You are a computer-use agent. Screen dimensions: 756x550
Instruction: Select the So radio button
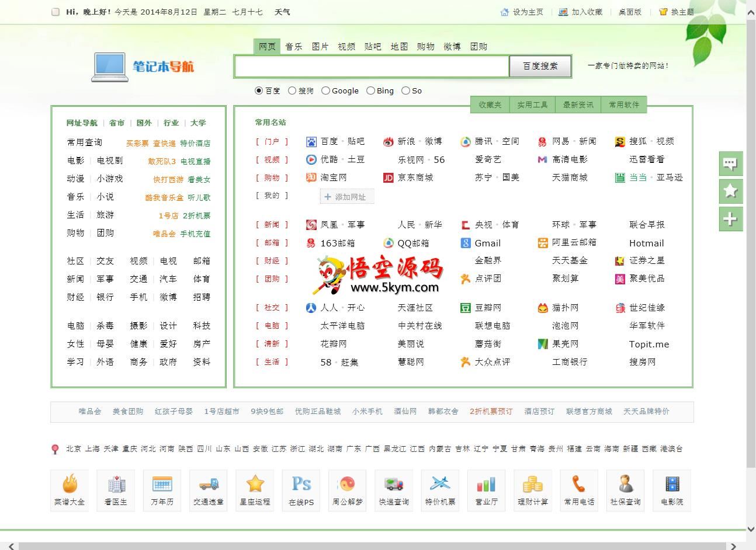pyautogui.click(x=405, y=90)
